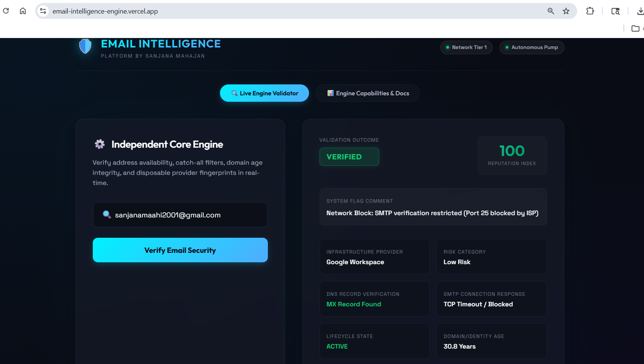Click the ACTIVE lifecycle state value
644x364 pixels.
337,346
